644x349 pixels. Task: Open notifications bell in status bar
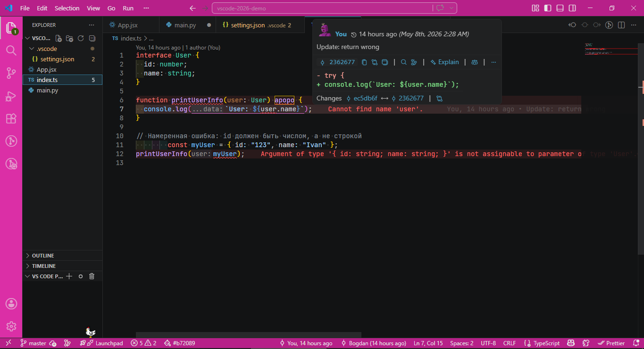[636, 343]
